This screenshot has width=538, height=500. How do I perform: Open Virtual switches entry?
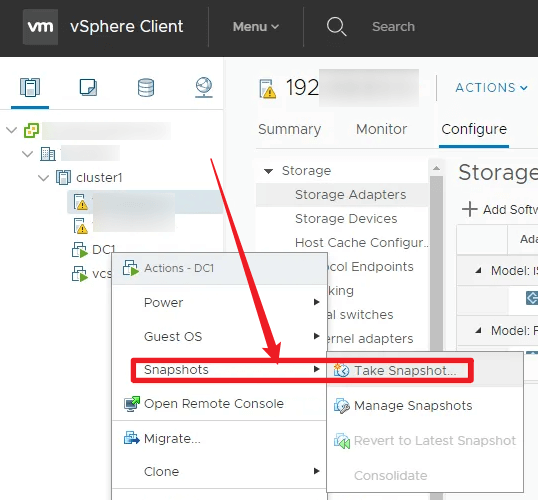click(360, 315)
